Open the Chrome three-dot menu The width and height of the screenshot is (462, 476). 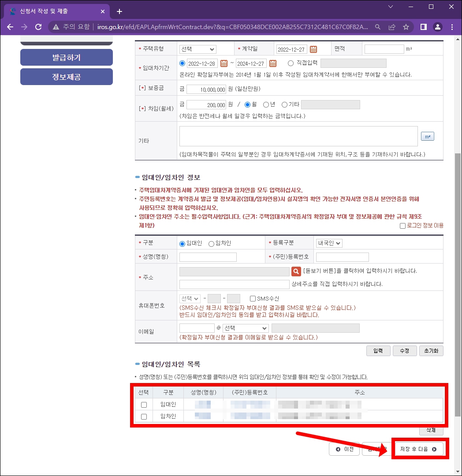[x=452, y=26]
